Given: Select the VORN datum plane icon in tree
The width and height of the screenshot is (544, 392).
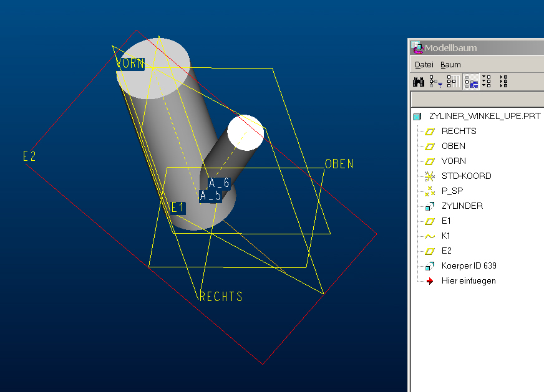Looking at the screenshot, I should (x=430, y=161).
